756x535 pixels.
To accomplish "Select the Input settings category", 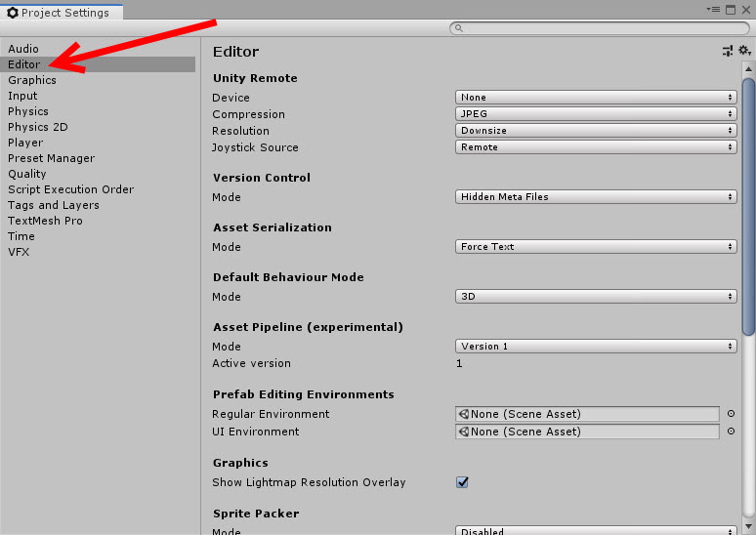I will (98, 96).
